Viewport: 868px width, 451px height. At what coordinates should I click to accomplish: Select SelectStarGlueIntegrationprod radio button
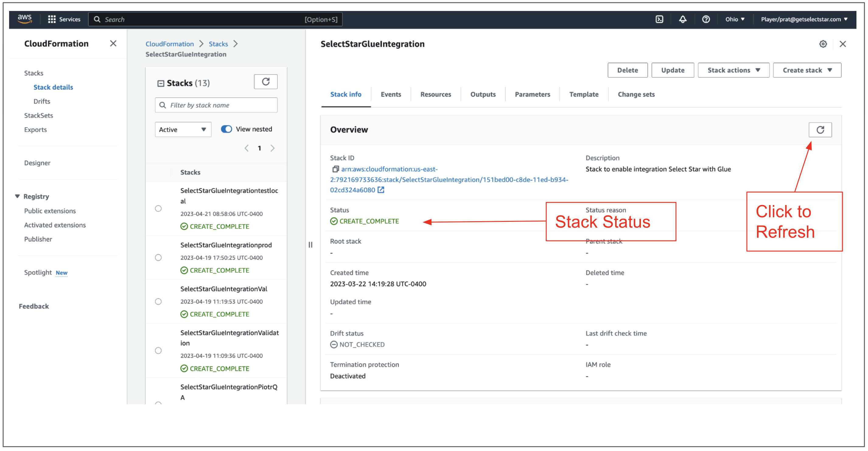tap(158, 258)
